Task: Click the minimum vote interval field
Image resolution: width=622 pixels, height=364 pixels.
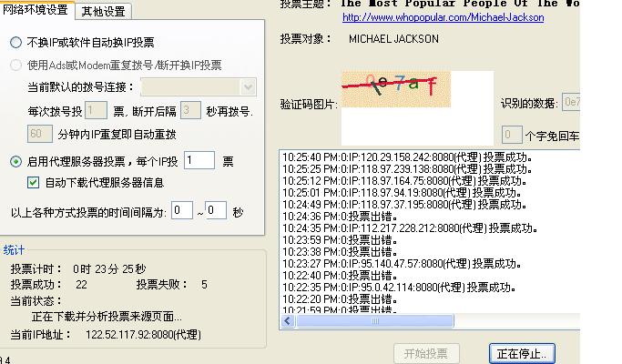Action: pyautogui.click(x=182, y=211)
